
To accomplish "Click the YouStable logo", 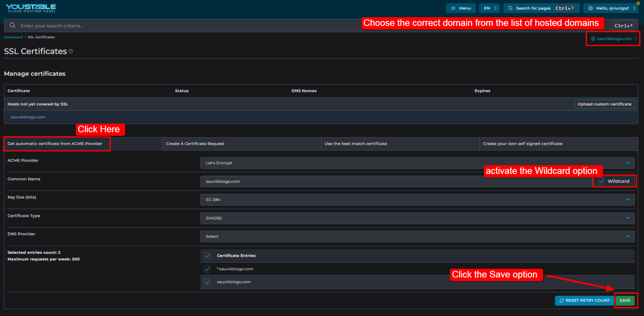I will 31,8.
